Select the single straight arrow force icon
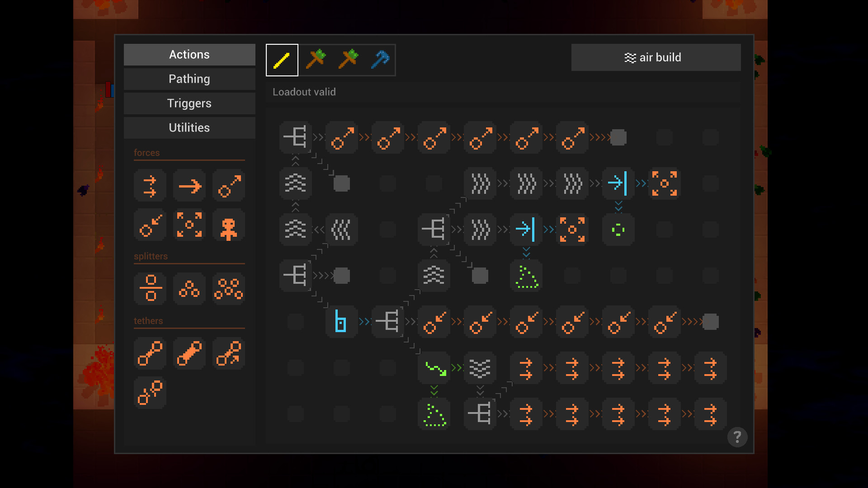 189,185
